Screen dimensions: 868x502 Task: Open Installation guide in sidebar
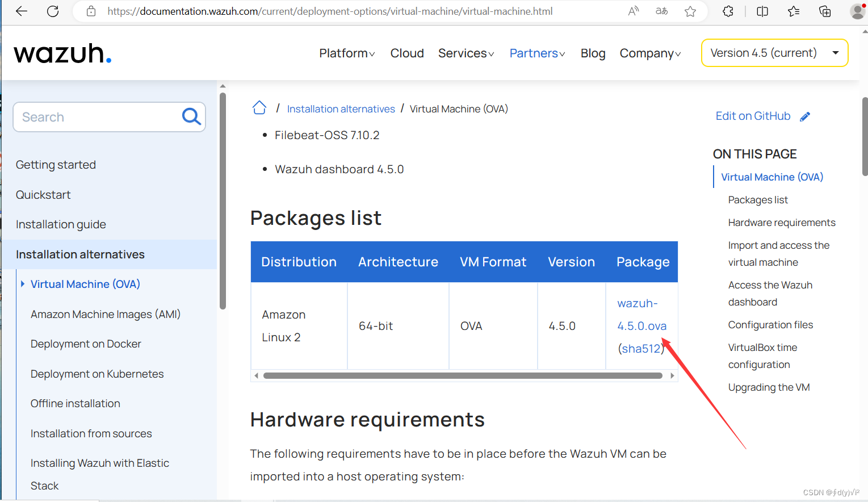tap(61, 224)
